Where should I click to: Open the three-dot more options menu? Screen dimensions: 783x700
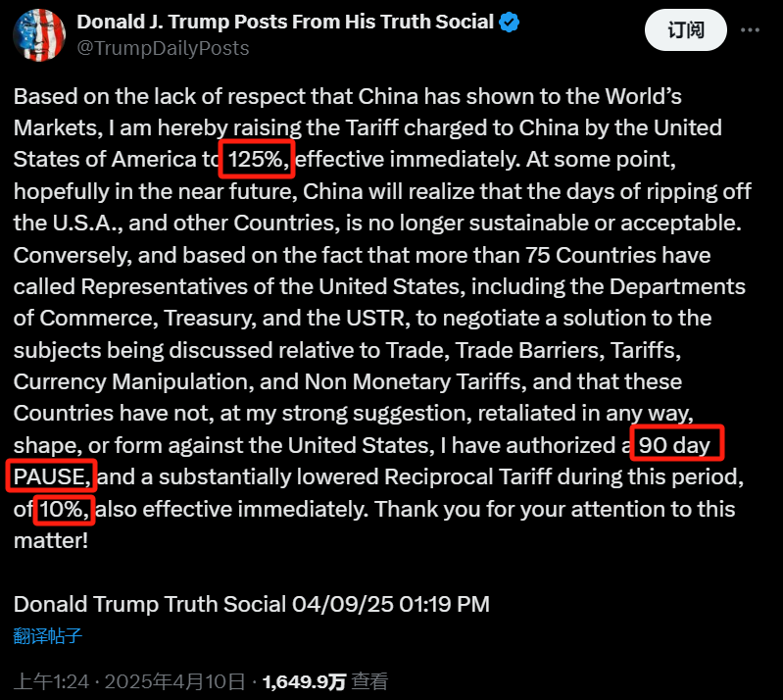750,30
